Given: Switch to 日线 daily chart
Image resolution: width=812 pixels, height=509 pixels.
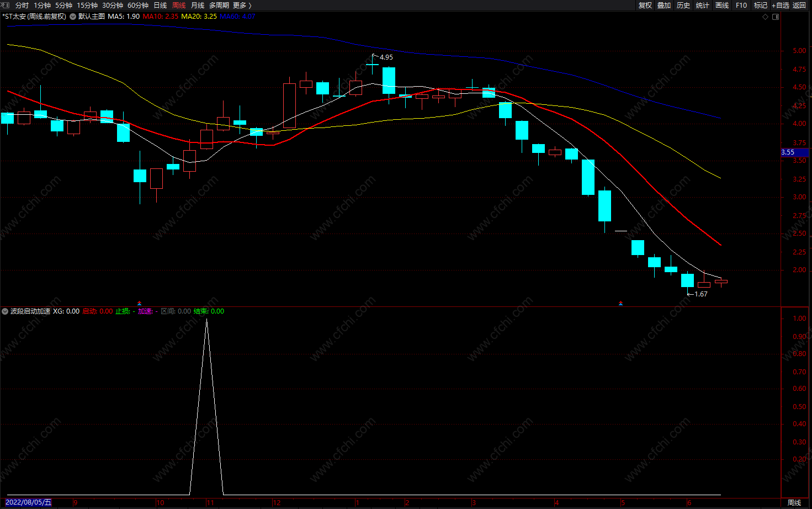Looking at the screenshot, I should tap(160, 5).
